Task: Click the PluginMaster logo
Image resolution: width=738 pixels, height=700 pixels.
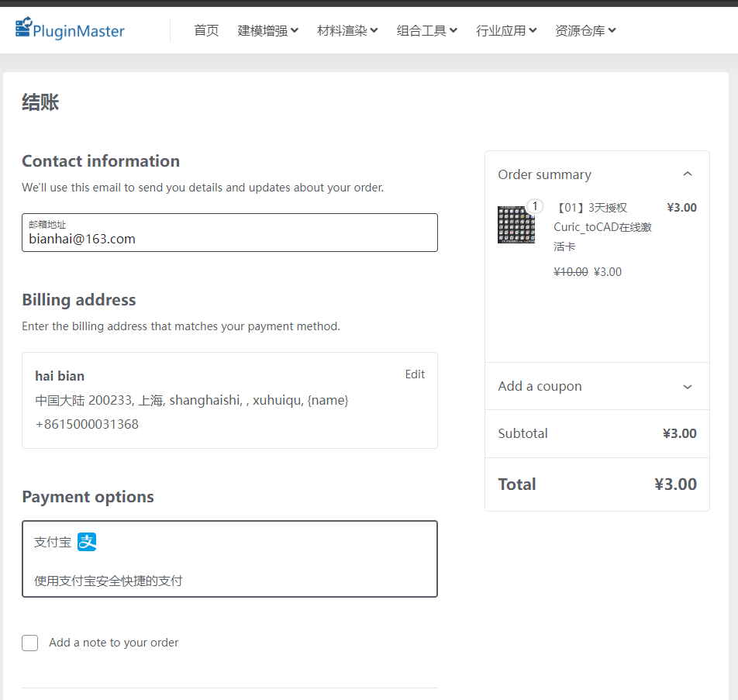Action: click(70, 29)
